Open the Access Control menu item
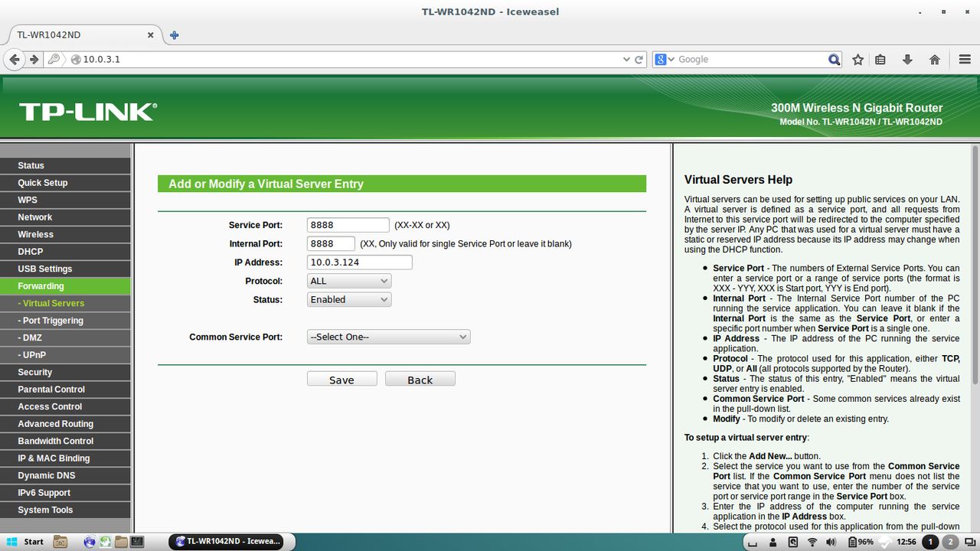The height and width of the screenshot is (551, 980). (65, 406)
